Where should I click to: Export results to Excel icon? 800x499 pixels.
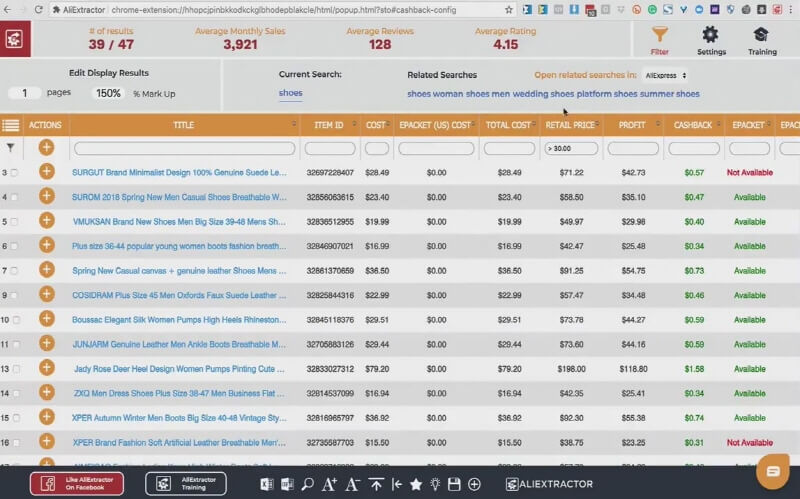266,484
